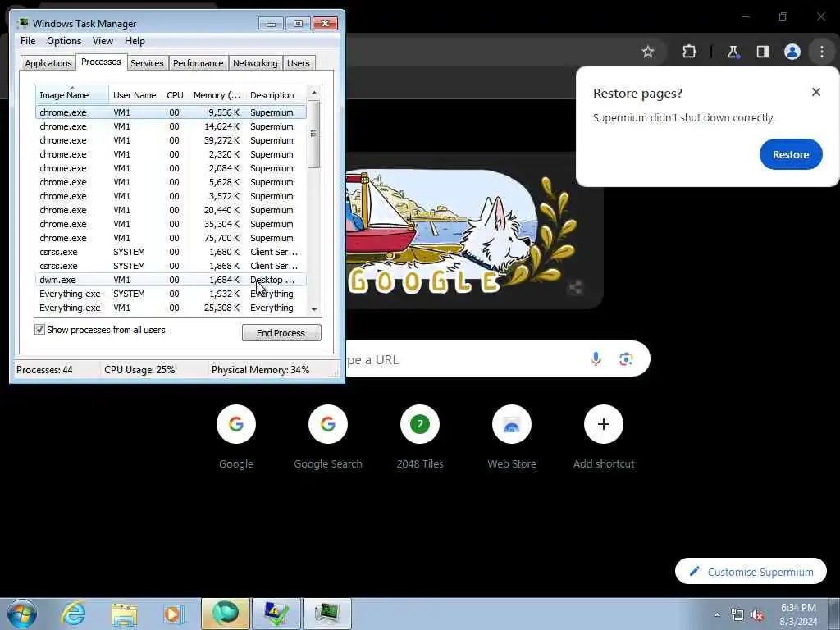Open the Extensions puzzle icon
The height and width of the screenshot is (630, 840).
[x=689, y=52]
